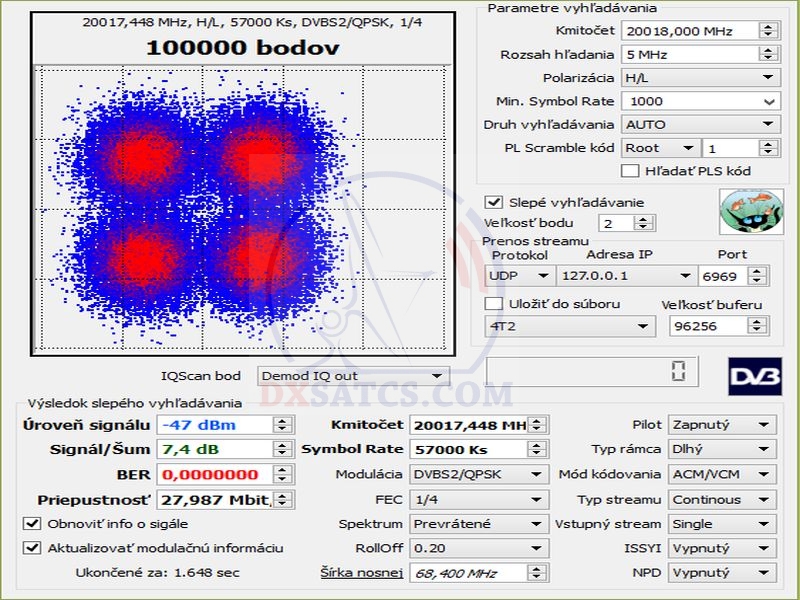
Task: Toggle Aktualizovať modulačnú informáciu checkbox
Action: (x=31, y=547)
